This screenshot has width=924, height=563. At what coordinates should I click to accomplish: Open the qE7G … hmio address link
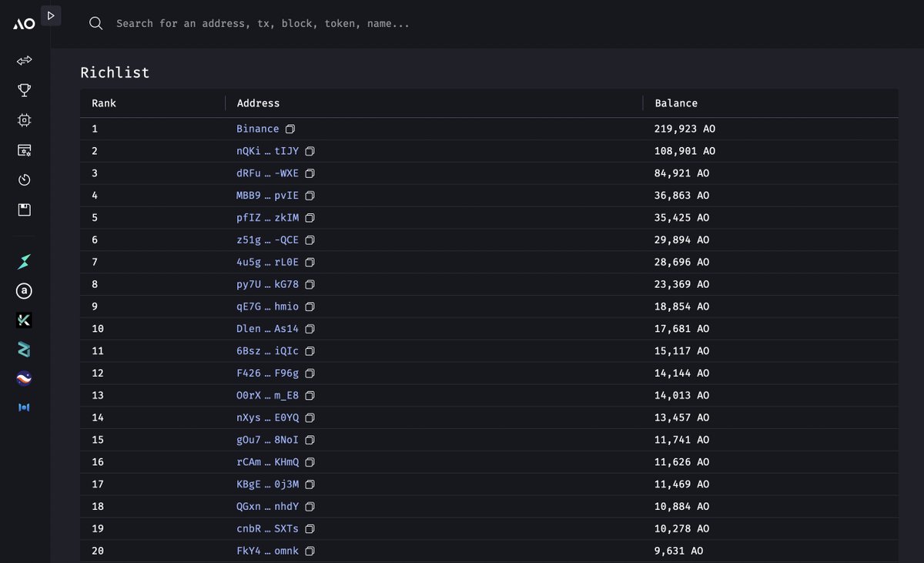[x=267, y=307]
